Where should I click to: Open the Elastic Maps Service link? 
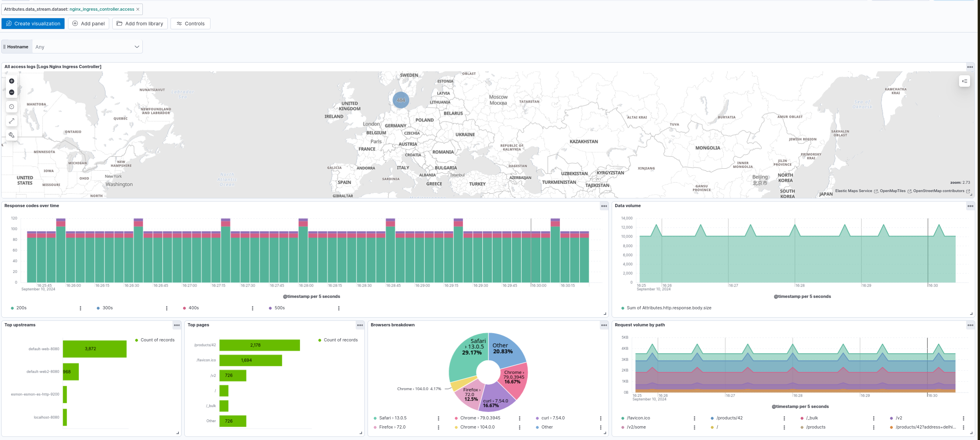pyautogui.click(x=854, y=191)
